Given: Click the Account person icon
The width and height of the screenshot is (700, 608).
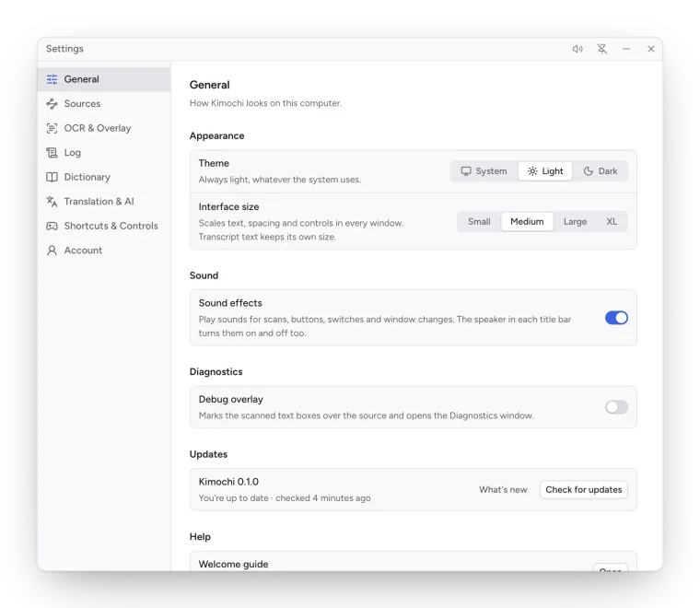Looking at the screenshot, I should 52,251.
